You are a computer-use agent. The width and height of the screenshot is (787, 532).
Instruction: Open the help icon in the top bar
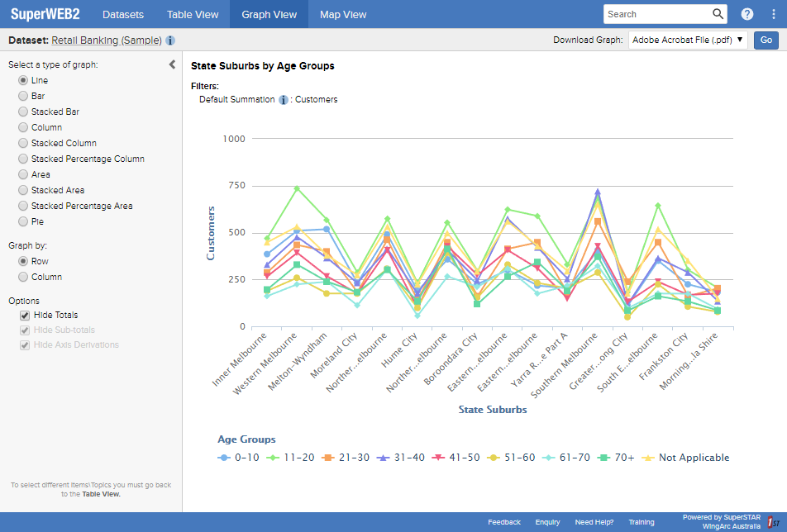coord(746,14)
